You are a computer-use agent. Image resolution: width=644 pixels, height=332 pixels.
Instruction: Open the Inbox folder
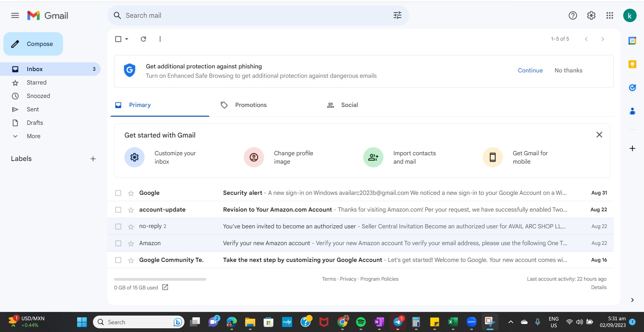(50, 69)
